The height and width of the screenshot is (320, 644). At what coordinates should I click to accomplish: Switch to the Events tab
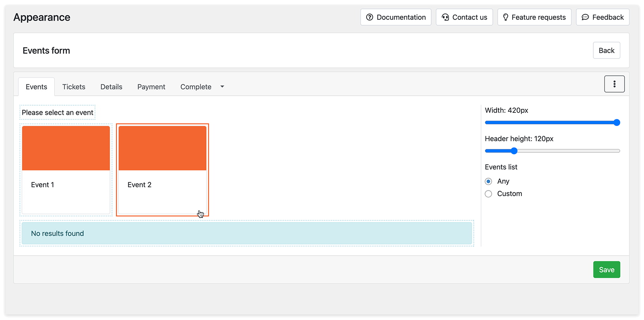[x=36, y=87]
